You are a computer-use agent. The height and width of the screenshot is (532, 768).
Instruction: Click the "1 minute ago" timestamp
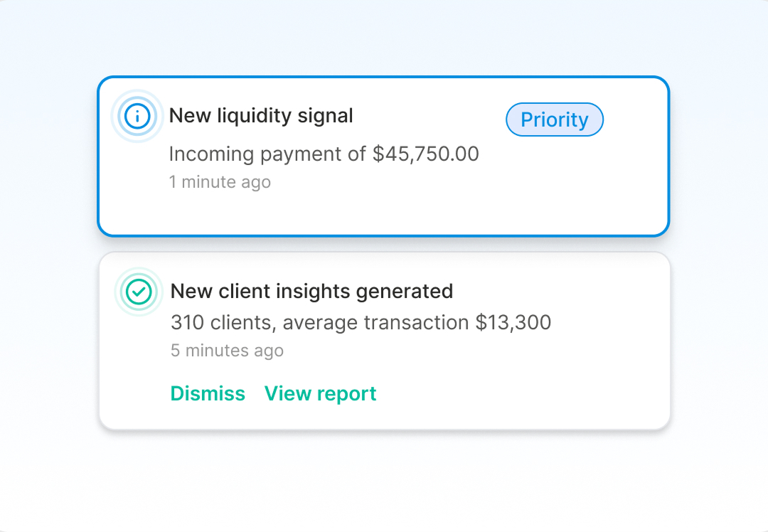220,182
